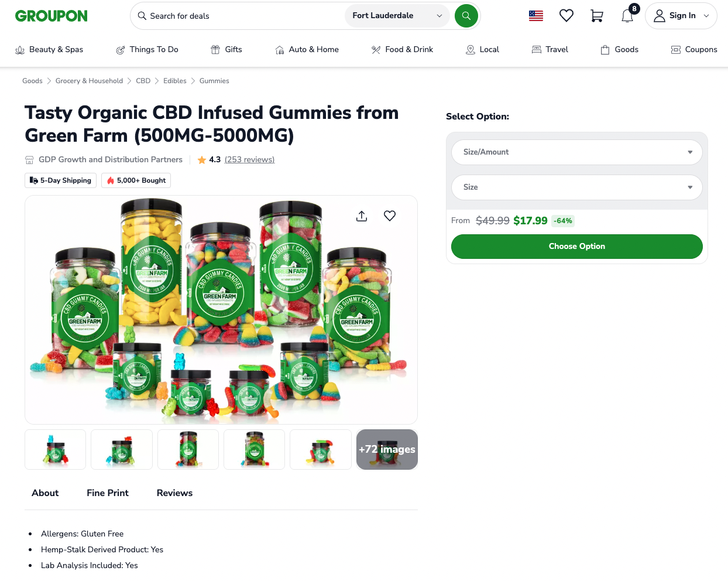
Task: Expand the Size/Amount dropdown
Action: point(576,152)
